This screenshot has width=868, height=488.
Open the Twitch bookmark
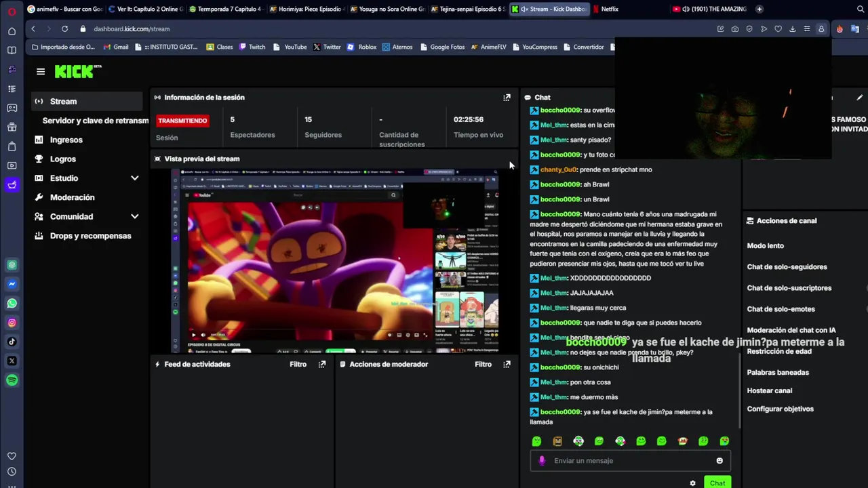point(252,47)
